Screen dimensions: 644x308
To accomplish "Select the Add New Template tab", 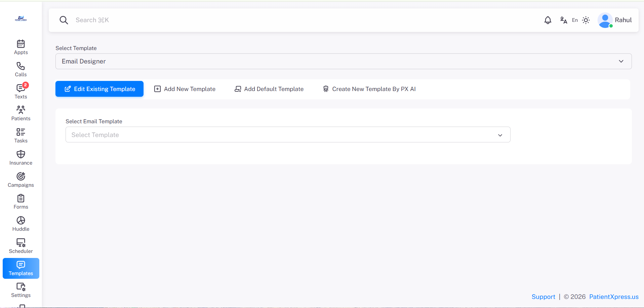I will pyautogui.click(x=185, y=89).
